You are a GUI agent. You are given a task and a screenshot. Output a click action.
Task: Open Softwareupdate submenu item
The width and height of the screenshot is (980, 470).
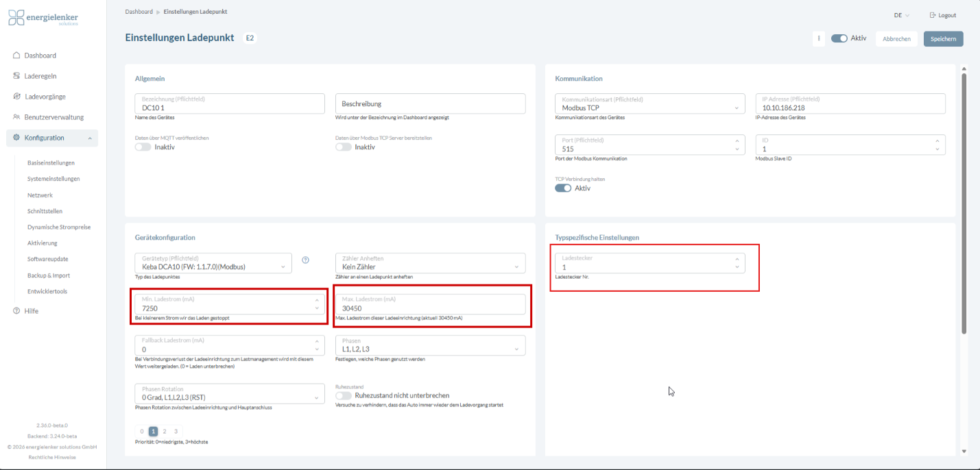point(48,259)
